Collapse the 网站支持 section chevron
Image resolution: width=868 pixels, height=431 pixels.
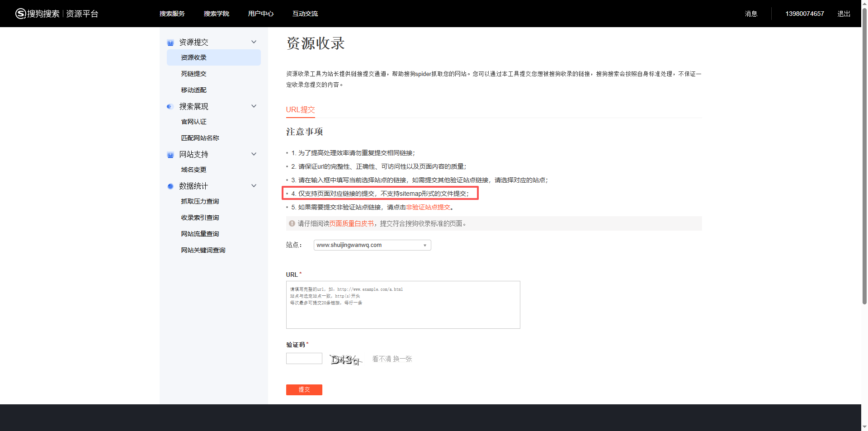(254, 154)
